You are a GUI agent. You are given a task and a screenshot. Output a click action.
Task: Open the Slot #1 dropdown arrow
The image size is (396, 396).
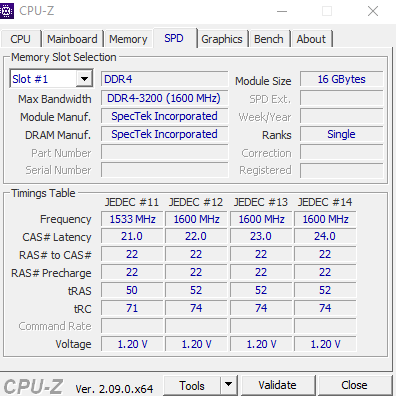(x=84, y=79)
